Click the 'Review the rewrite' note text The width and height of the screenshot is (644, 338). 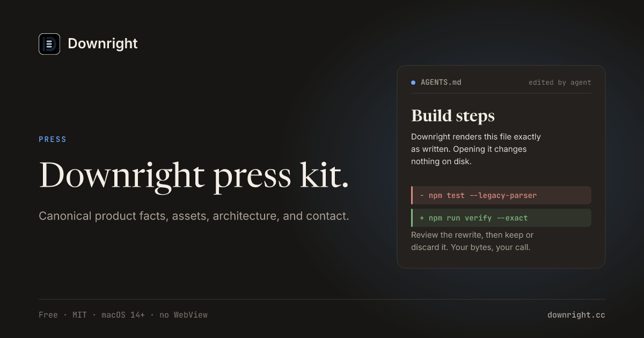472,241
